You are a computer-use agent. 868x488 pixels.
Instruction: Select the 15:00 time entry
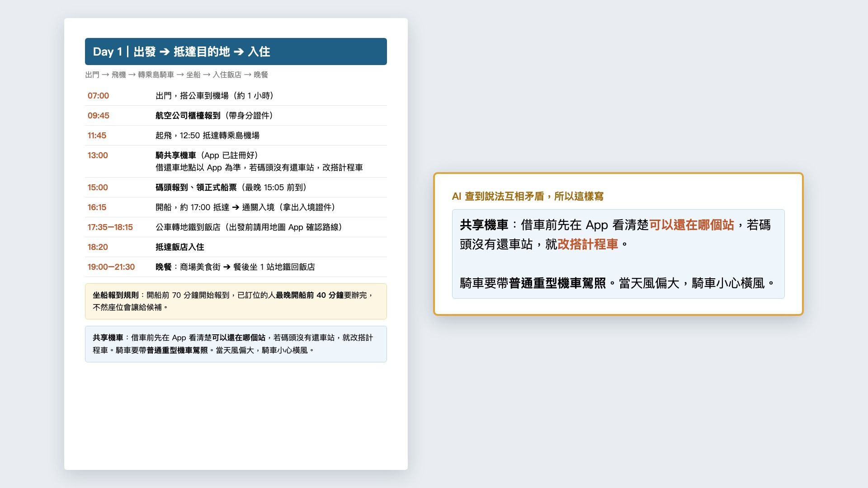pyautogui.click(x=98, y=188)
